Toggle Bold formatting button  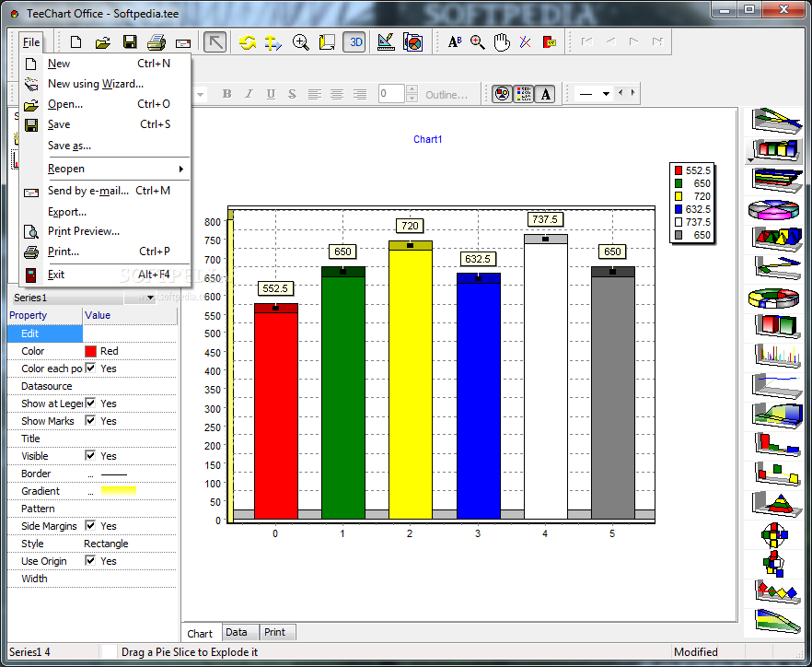coord(226,94)
